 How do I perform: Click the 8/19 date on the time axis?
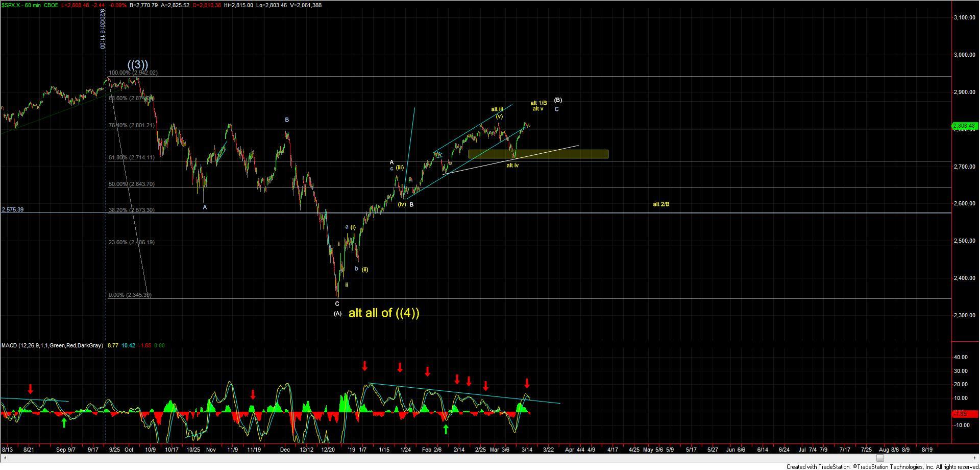927,450
